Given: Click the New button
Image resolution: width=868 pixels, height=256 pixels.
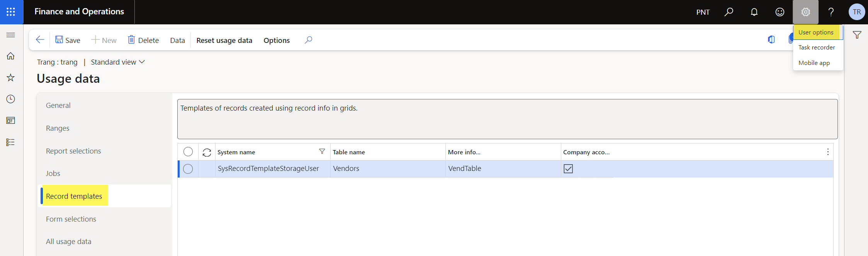Looking at the screenshot, I should (x=104, y=40).
